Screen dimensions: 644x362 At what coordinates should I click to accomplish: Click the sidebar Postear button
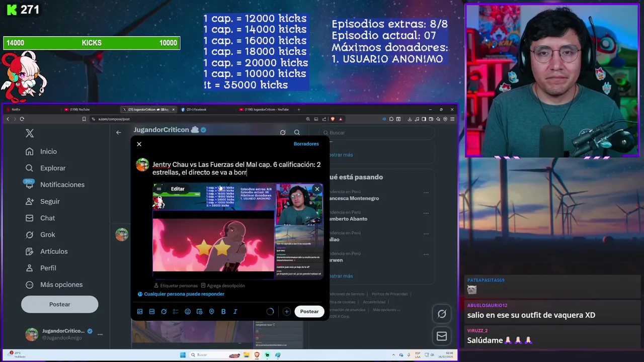[59, 304]
